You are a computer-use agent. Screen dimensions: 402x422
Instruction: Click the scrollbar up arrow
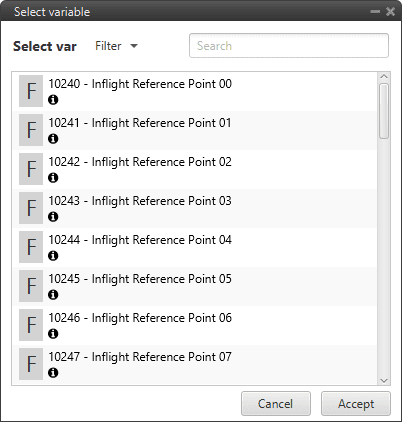coord(384,77)
